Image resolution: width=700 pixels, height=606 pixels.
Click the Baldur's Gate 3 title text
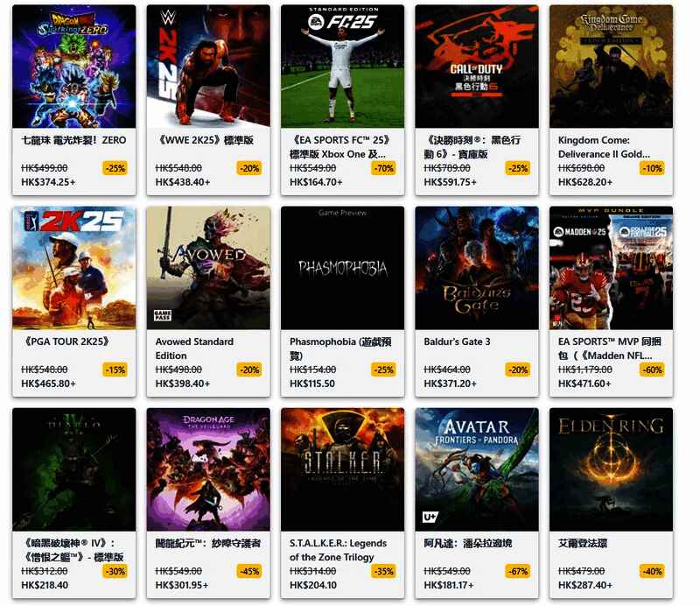tap(457, 342)
